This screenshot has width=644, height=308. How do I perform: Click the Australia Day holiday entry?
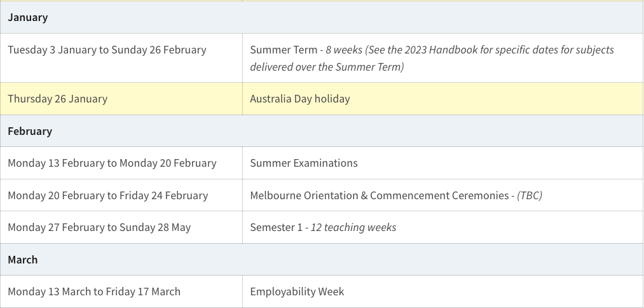(300, 99)
